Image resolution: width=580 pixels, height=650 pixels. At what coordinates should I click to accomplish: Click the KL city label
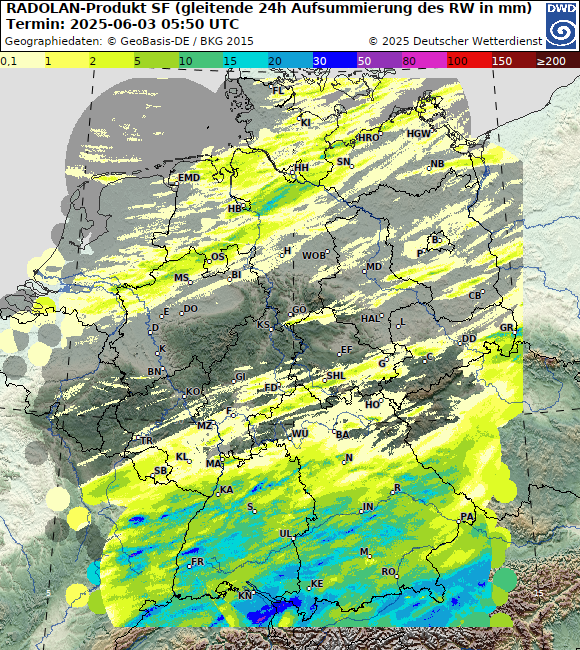coord(182,457)
